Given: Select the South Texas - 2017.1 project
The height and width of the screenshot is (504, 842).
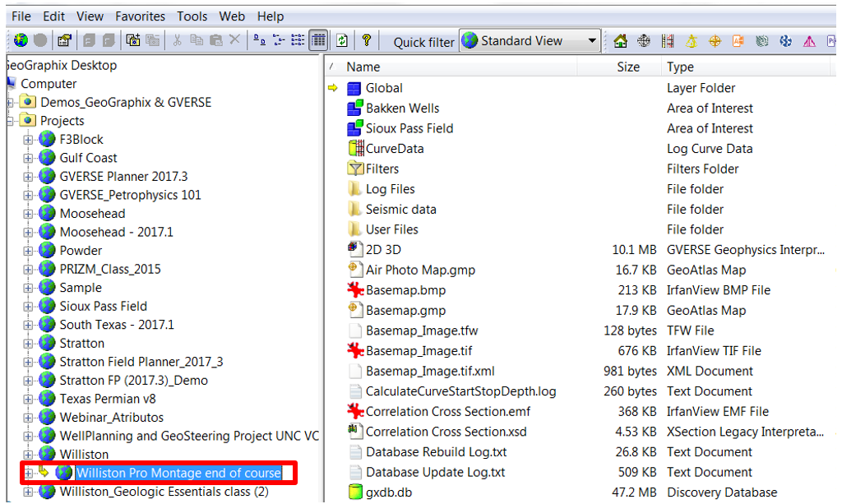Looking at the screenshot, I should click(117, 325).
